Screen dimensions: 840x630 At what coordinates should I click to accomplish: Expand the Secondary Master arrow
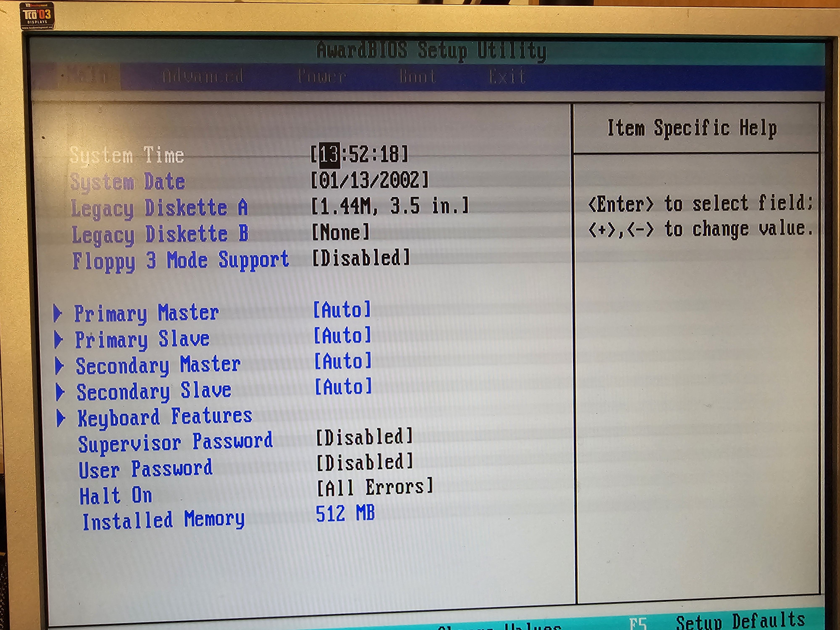(x=59, y=366)
